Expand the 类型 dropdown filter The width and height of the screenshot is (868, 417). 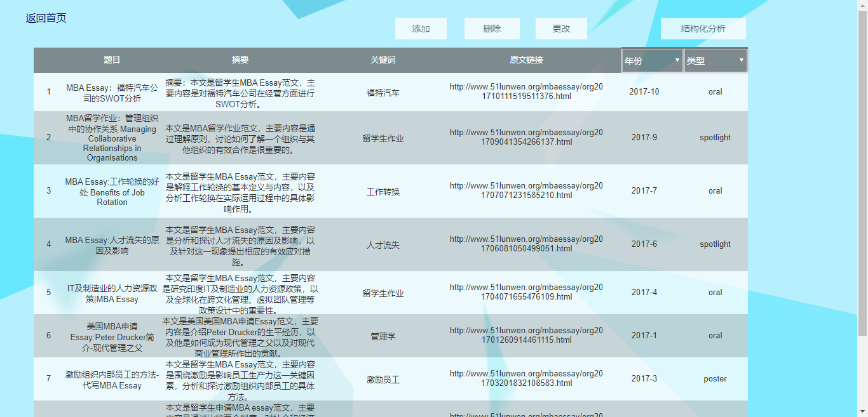tap(715, 60)
